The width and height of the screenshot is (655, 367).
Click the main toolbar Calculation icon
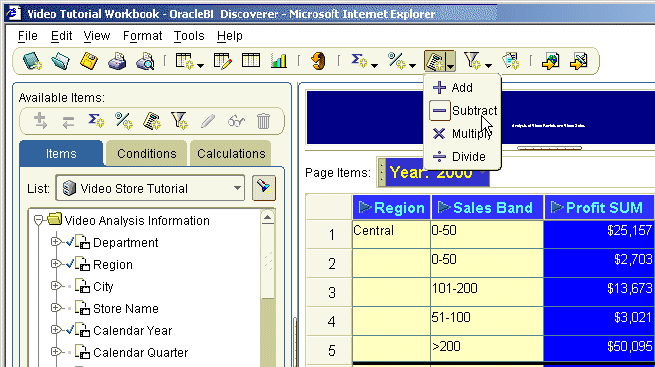[x=434, y=61]
